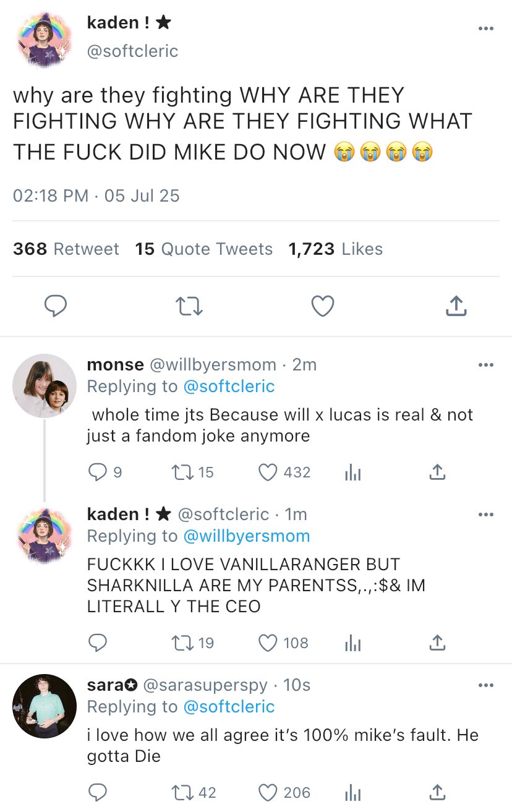Reply to kaden's main tweet
Image resolution: width=512 pixels, height=812 pixels.
56,306
